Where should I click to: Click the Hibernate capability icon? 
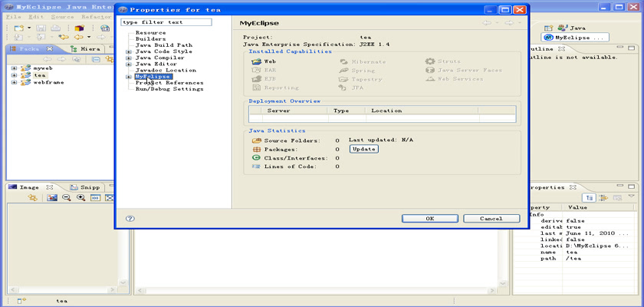point(343,61)
